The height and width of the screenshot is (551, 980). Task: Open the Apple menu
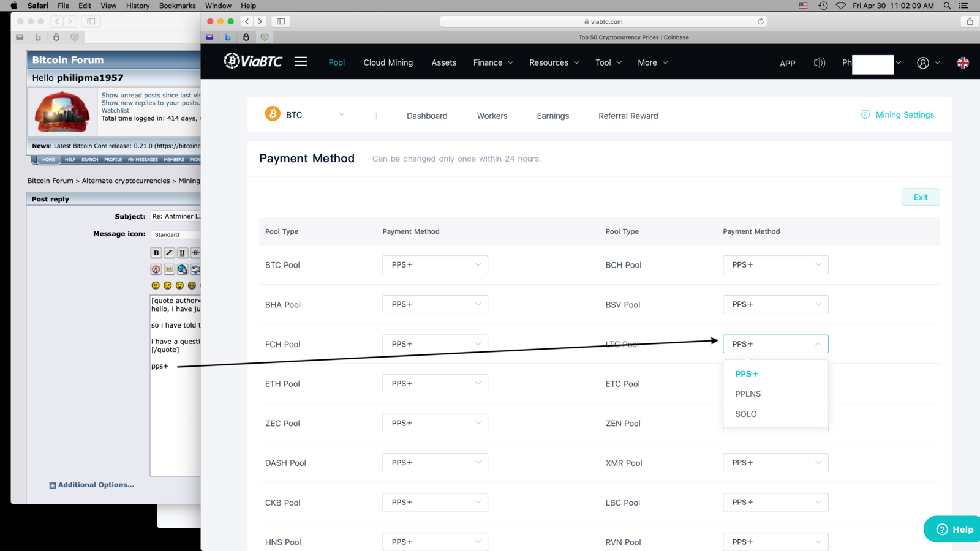point(13,6)
